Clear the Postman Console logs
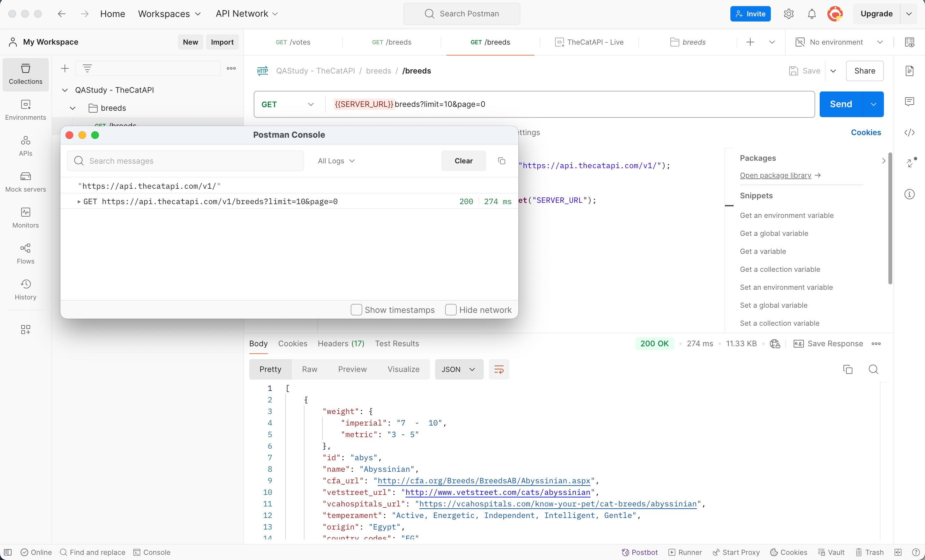This screenshot has width=925, height=560. tap(464, 161)
